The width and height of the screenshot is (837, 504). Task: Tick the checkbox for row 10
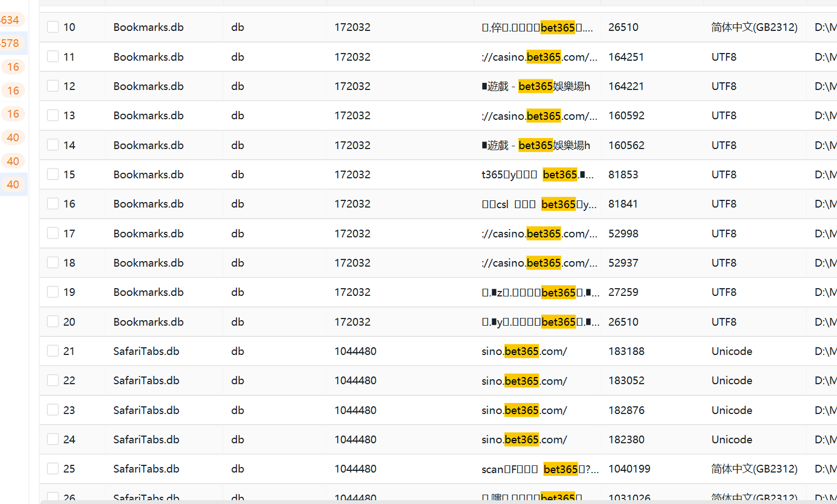[53, 27]
